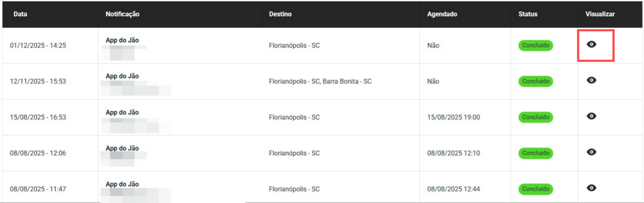Click Concluído badge for 08/08/2025 12:06

pyautogui.click(x=536, y=153)
